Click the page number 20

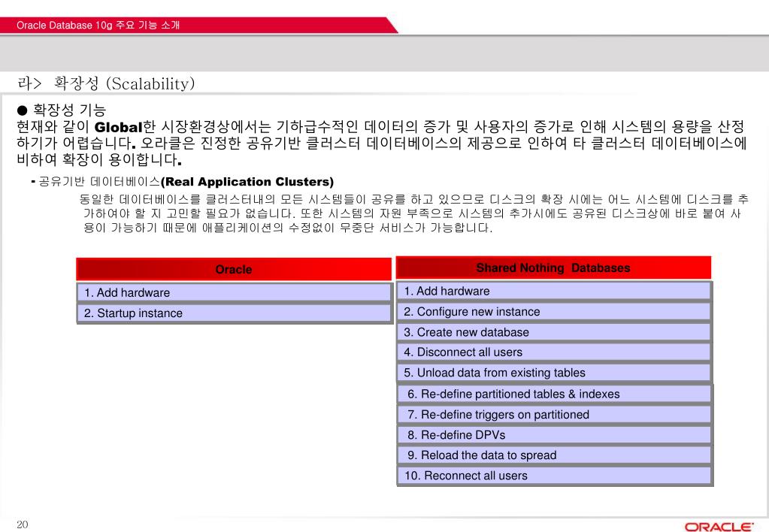coord(23,524)
